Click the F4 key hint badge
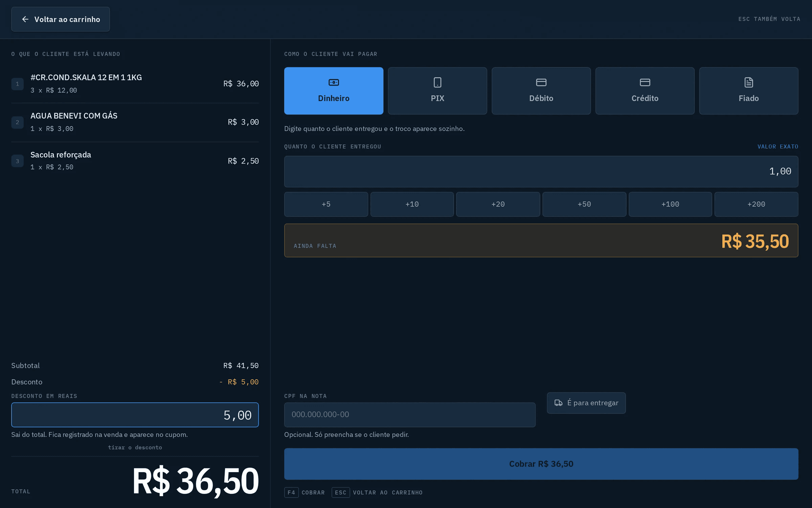The width and height of the screenshot is (812, 508). 291,492
